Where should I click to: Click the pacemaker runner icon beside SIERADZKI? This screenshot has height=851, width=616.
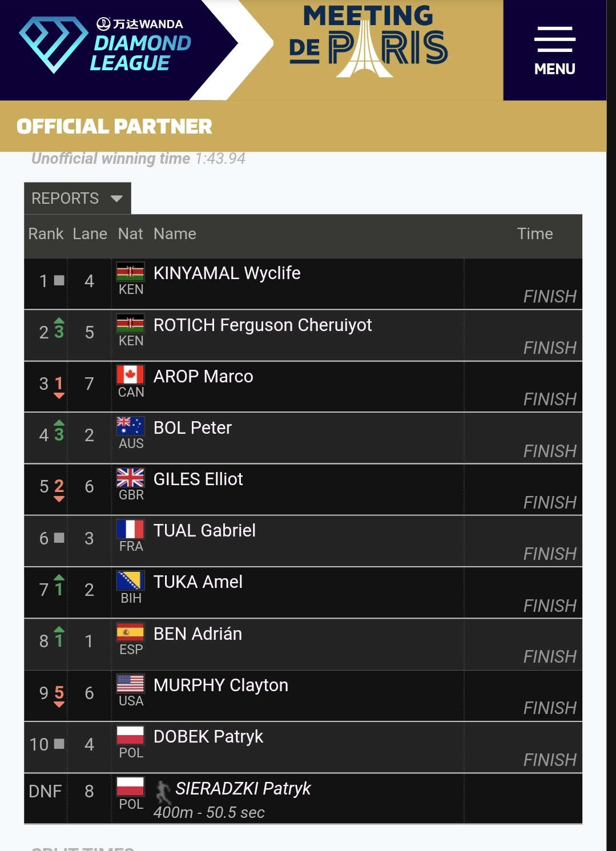tap(163, 791)
